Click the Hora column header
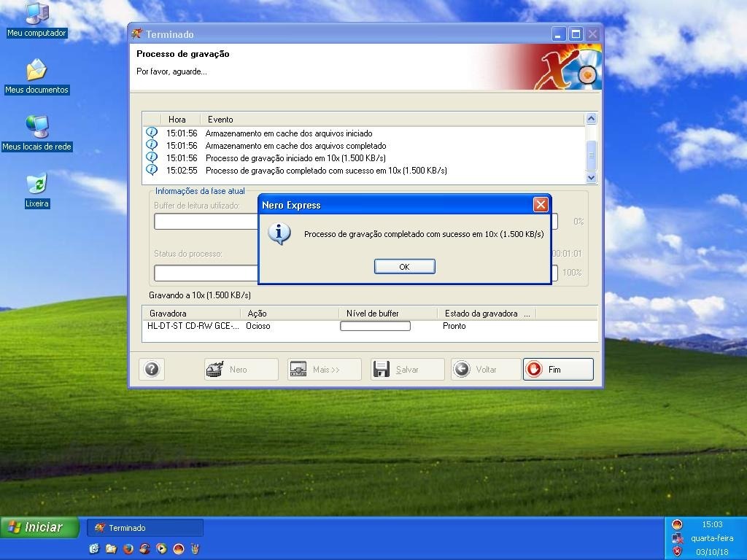747x560 pixels. (177, 120)
